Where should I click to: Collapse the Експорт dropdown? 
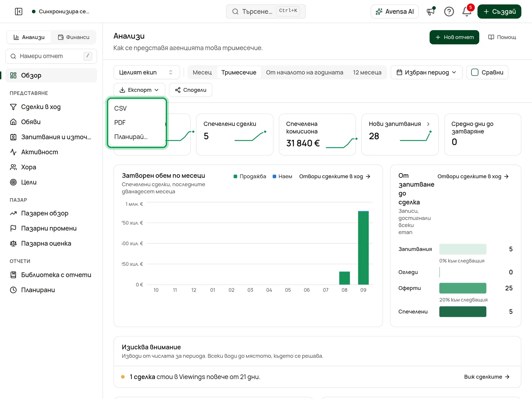(139, 90)
